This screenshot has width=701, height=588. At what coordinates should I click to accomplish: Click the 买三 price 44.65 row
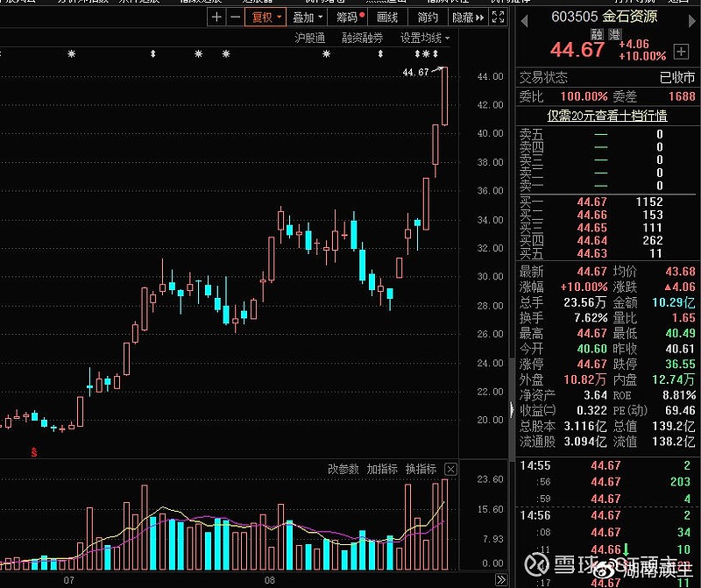pyautogui.click(x=606, y=228)
